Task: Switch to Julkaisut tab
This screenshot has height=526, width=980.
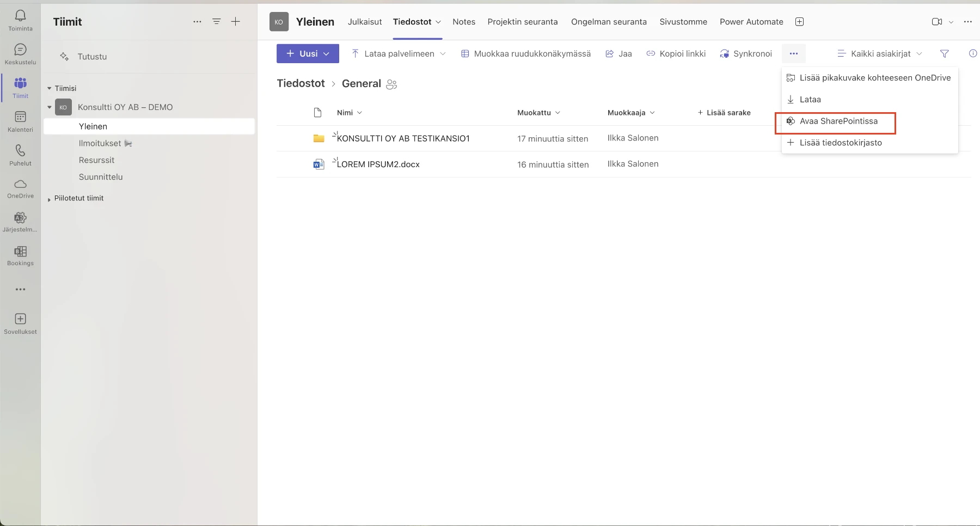Action: [365, 22]
